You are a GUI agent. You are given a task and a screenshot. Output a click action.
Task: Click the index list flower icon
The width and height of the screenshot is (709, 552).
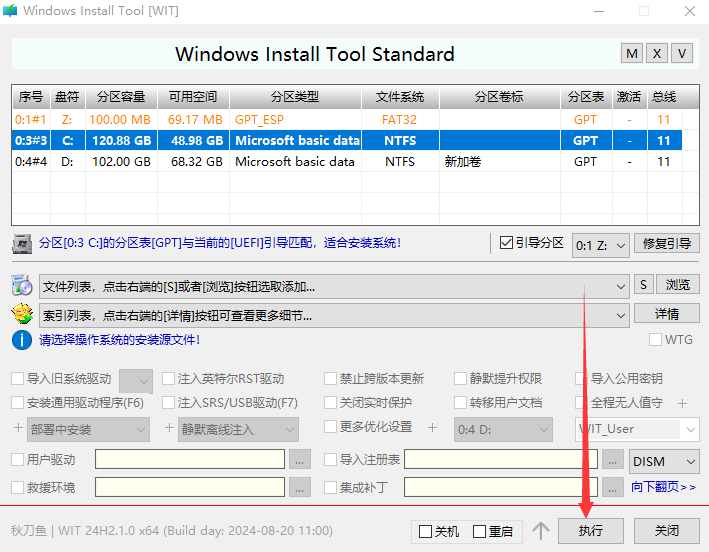click(22, 314)
